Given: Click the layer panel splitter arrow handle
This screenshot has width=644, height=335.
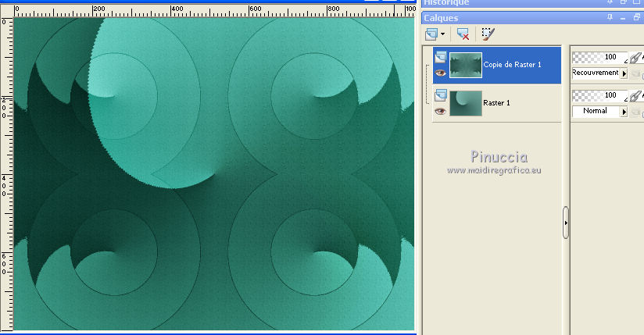Looking at the screenshot, I should pyautogui.click(x=566, y=223).
